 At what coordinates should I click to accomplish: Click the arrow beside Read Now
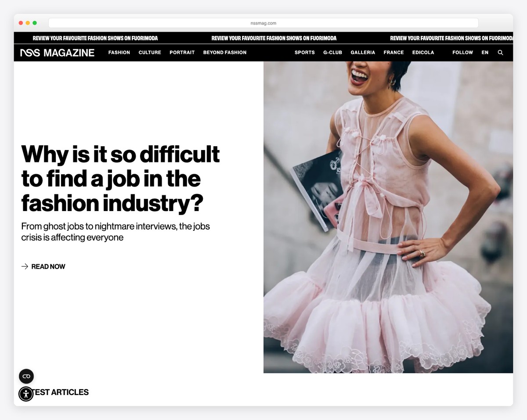tap(25, 266)
